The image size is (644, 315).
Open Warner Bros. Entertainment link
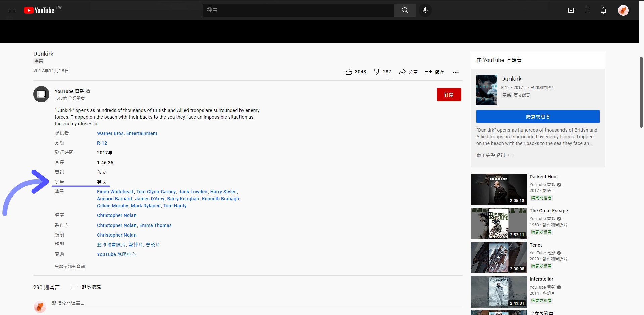[x=127, y=133]
